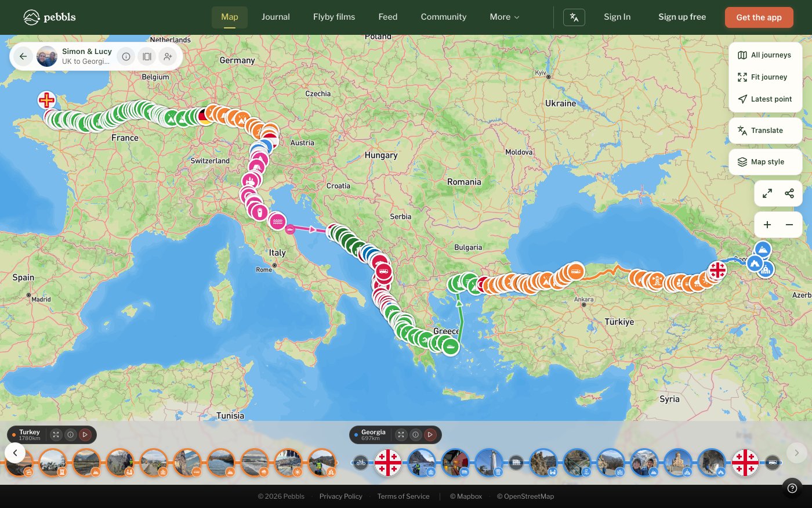Open the Community page

444,17
